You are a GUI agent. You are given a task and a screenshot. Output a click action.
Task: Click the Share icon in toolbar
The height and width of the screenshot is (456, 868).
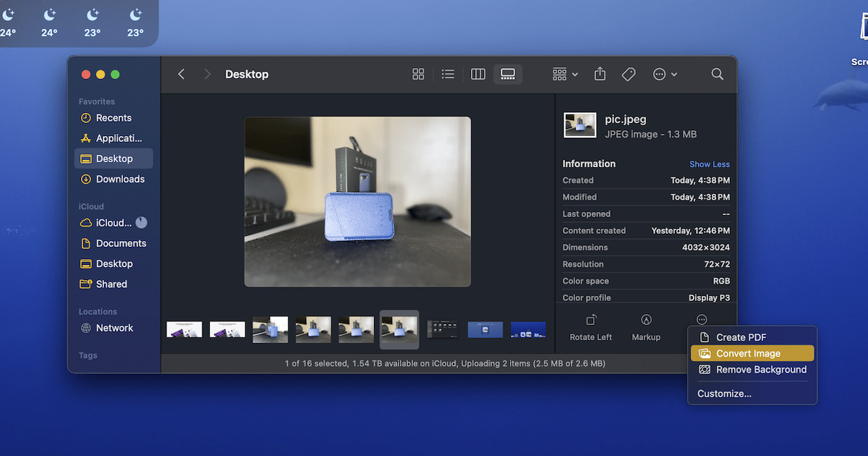click(600, 74)
